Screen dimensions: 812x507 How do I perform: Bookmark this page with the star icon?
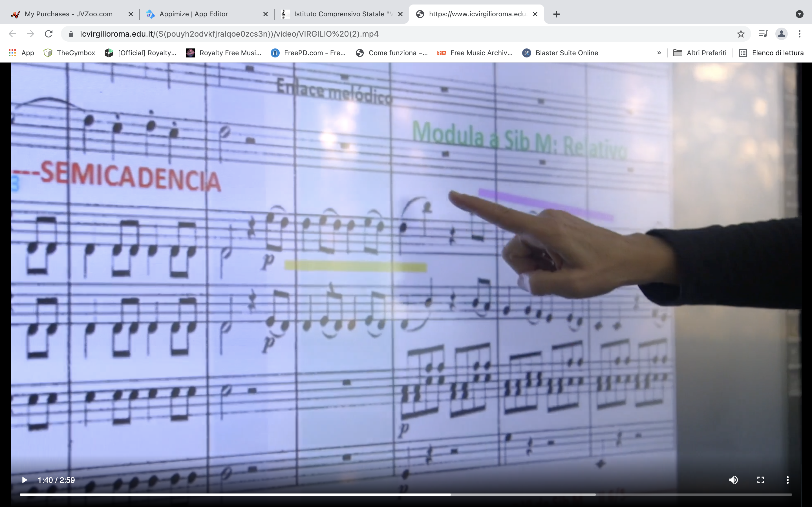[741, 34]
